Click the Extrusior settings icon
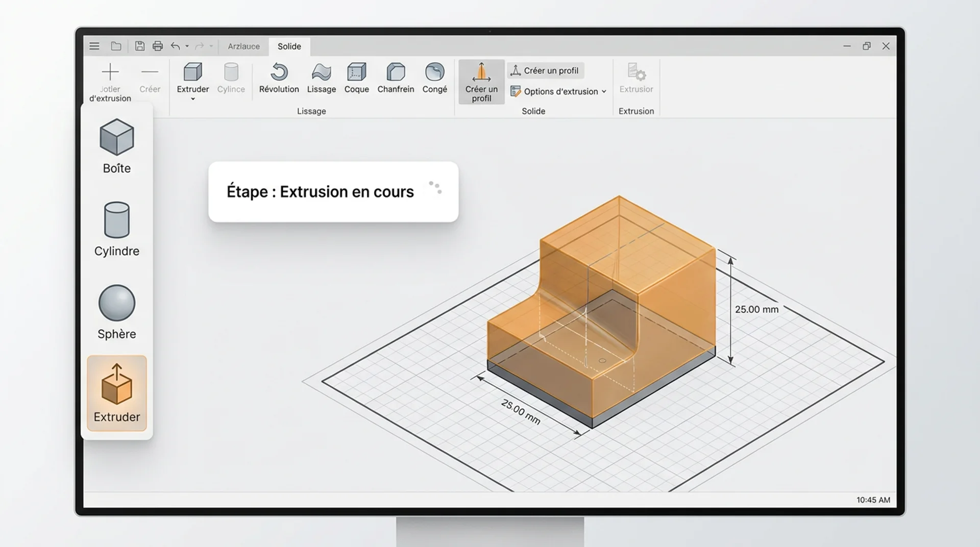This screenshot has height=547, width=980. tap(636, 78)
